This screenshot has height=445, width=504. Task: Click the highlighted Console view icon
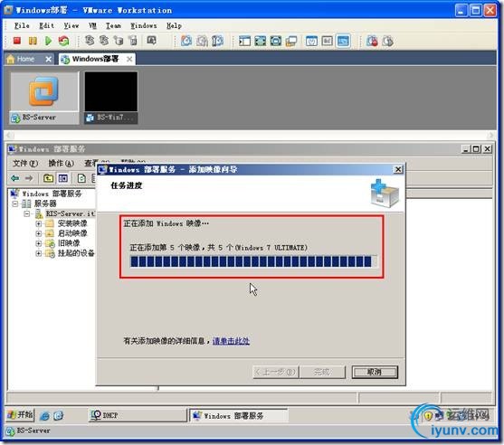point(343,41)
